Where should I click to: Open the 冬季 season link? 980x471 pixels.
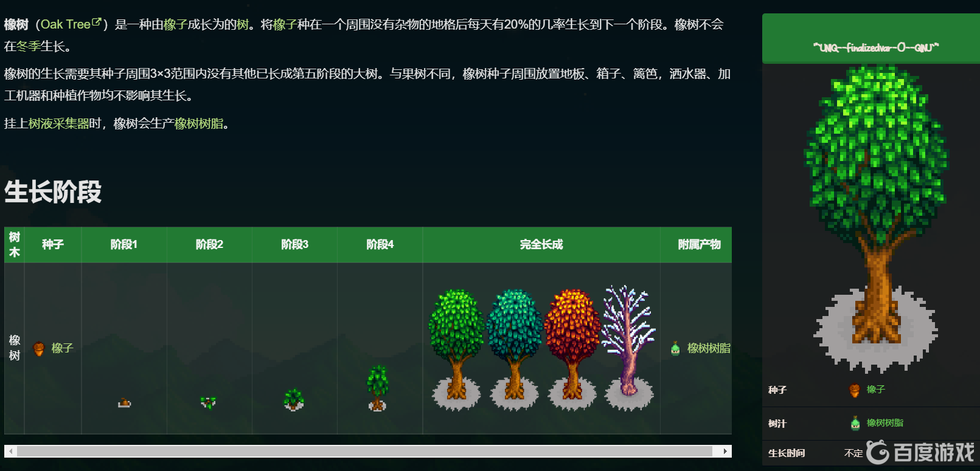click(x=29, y=46)
